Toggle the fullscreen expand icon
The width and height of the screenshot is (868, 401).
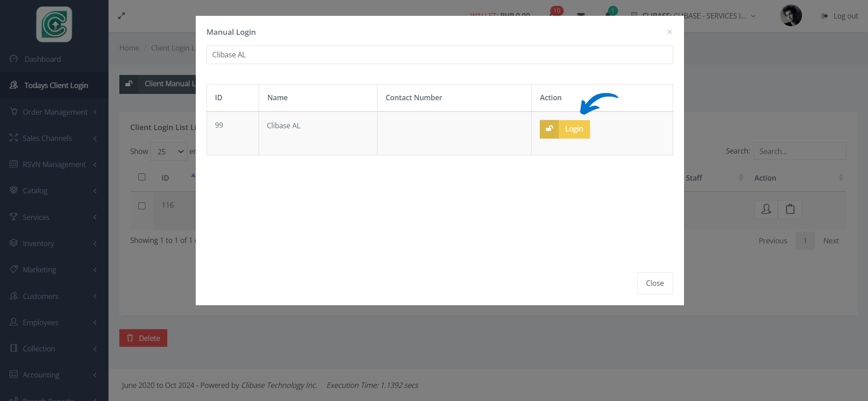(x=122, y=16)
